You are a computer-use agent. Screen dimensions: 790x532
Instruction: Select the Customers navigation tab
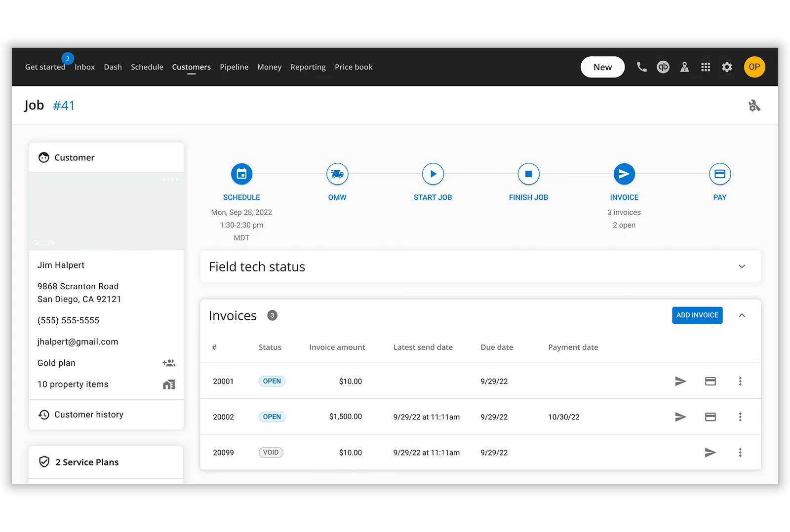click(x=191, y=67)
